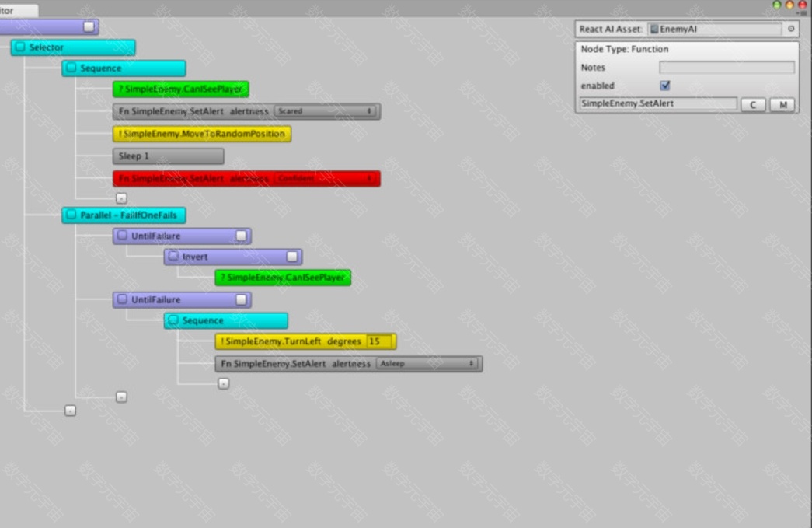Click the small button below the Asleep SetAlert node
This screenshot has height=528, width=812.
point(223,383)
